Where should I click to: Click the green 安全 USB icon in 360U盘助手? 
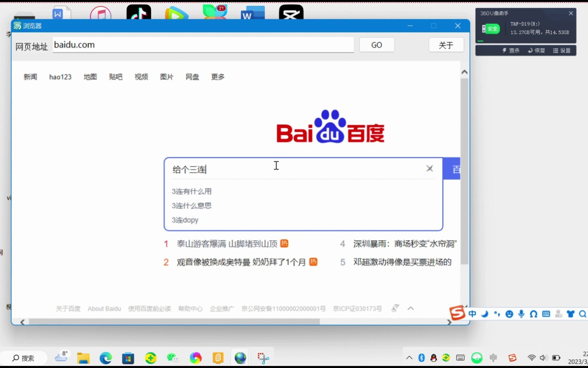[491, 29]
